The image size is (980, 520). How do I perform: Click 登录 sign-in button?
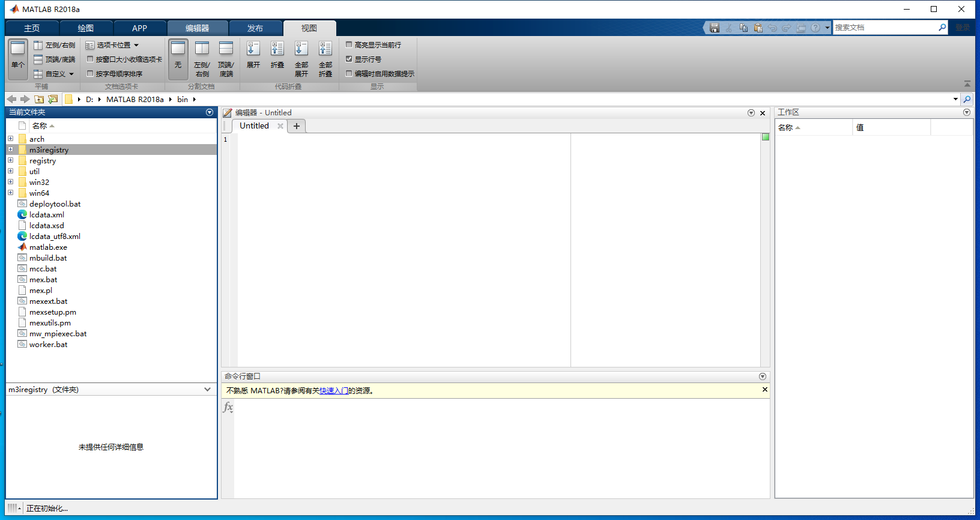click(963, 28)
